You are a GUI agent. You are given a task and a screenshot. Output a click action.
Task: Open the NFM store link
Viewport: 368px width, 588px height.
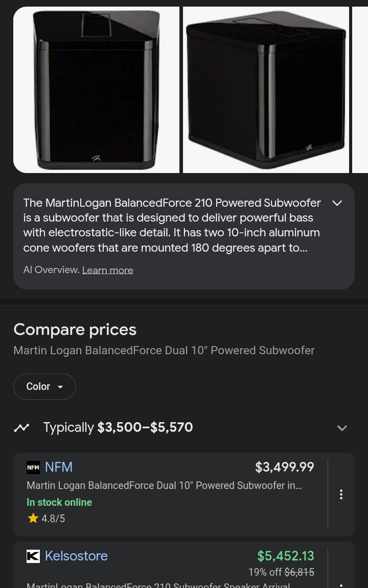59,467
